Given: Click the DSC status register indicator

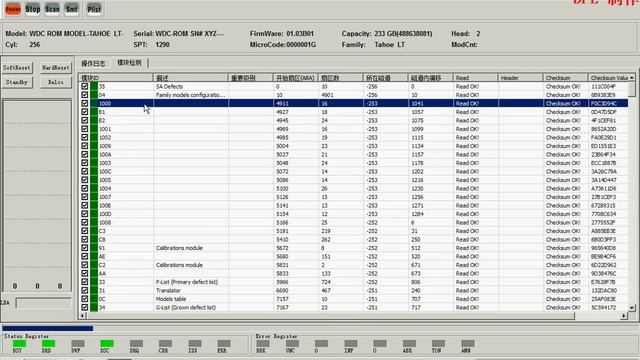Looking at the screenshot, I should tap(107, 344).
